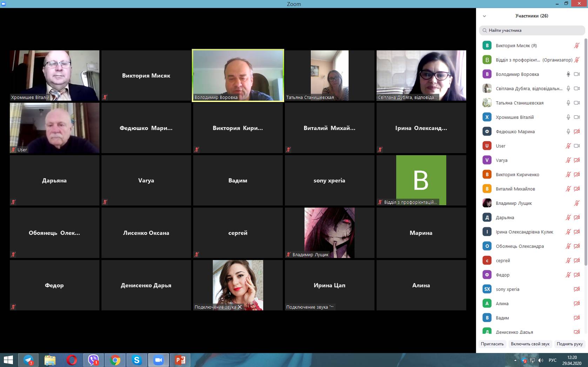
Task: Select Володимир Воровка video tile
Action: pyautogui.click(x=238, y=75)
